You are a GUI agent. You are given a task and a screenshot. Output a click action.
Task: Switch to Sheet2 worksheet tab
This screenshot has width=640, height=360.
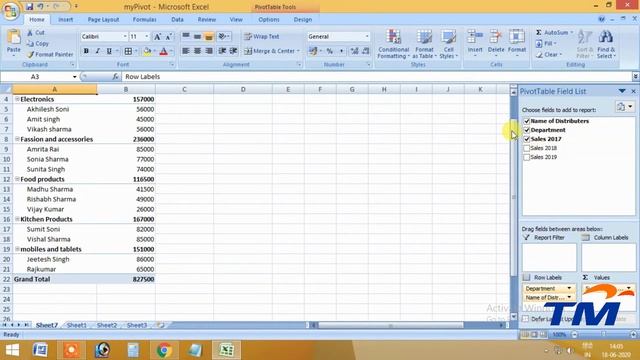pos(107,325)
